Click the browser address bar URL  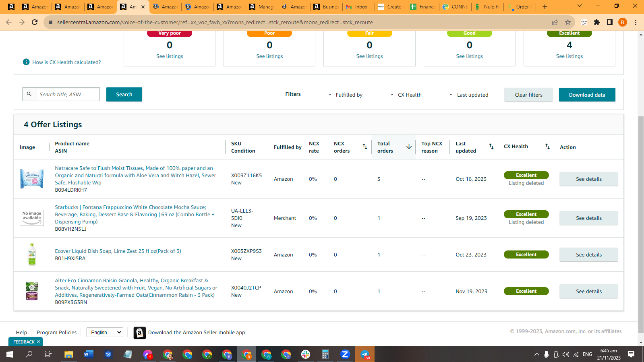215,22
